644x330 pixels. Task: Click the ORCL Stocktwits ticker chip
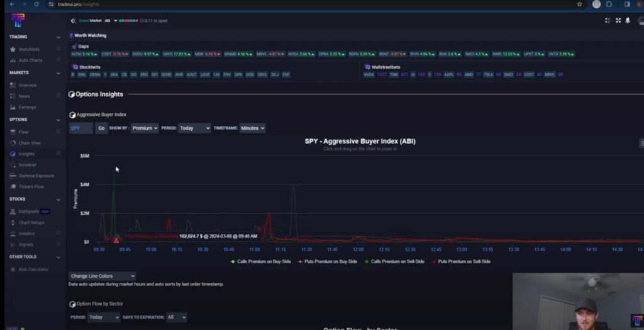click(262, 74)
